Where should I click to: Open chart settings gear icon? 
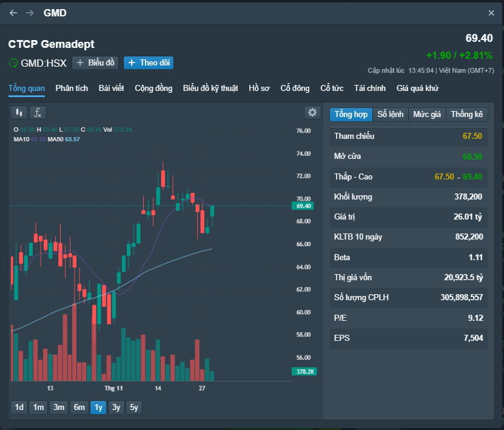point(312,112)
